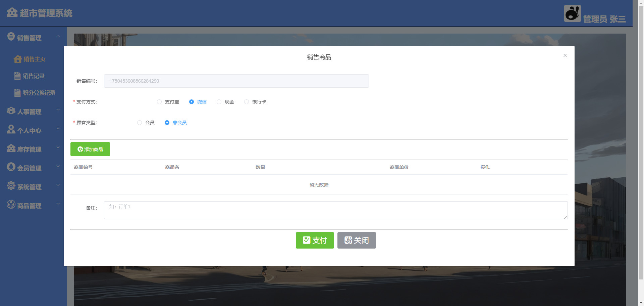Expand the 系统管理 menu arrow

click(x=58, y=185)
